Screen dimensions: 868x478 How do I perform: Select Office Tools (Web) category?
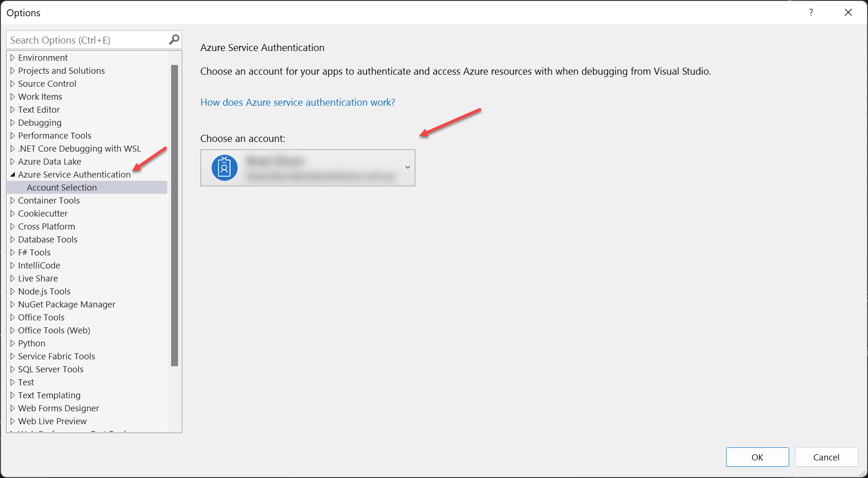coord(54,330)
